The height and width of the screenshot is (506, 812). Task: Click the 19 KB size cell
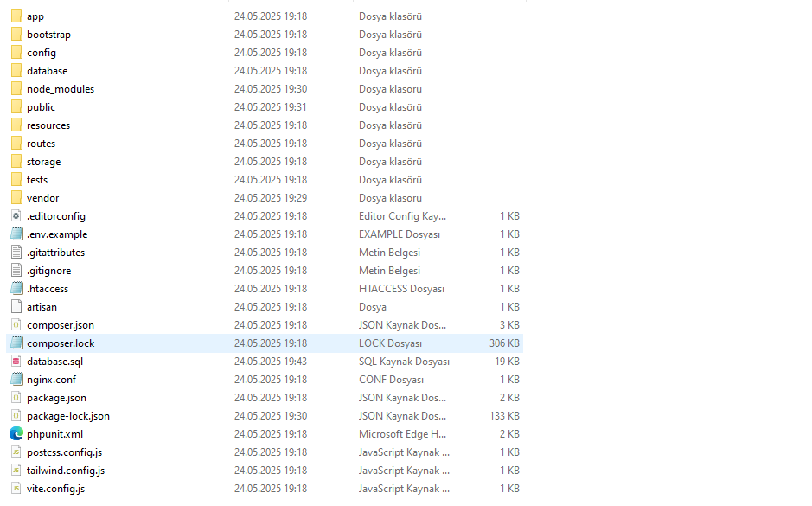[507, 362]
